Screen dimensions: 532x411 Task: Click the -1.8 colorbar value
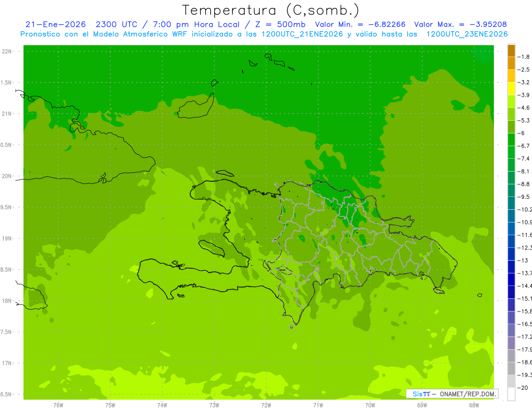(524, 57)
